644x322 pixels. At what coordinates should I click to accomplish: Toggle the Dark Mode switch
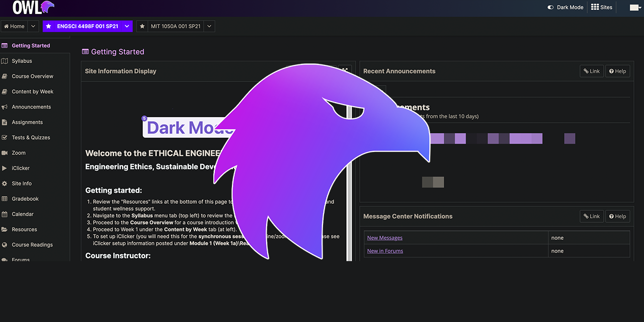tap(550, 8)
